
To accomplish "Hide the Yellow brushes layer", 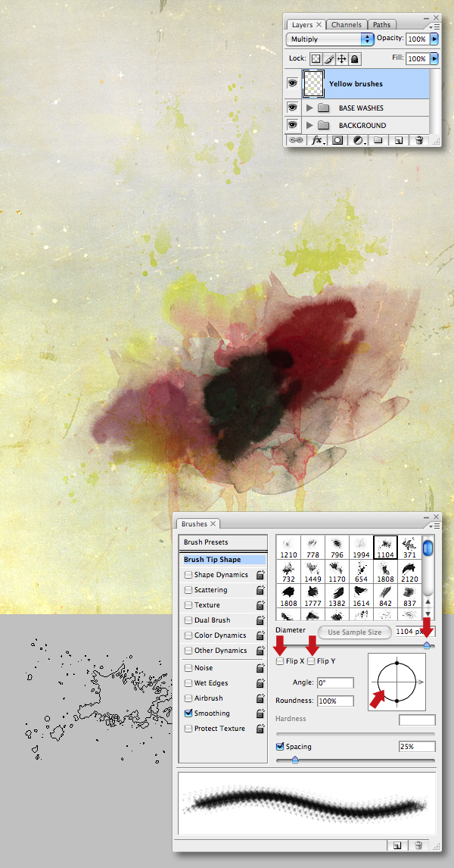I will [x=293, y=83].
